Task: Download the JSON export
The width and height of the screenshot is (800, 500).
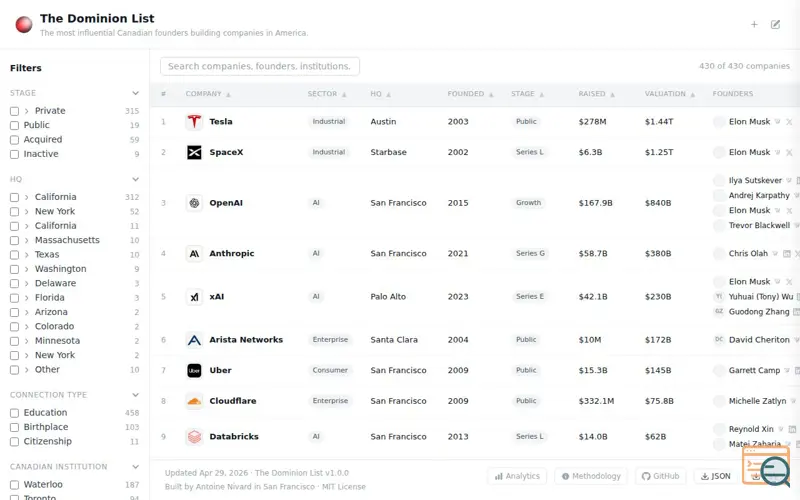Action: 716,476
